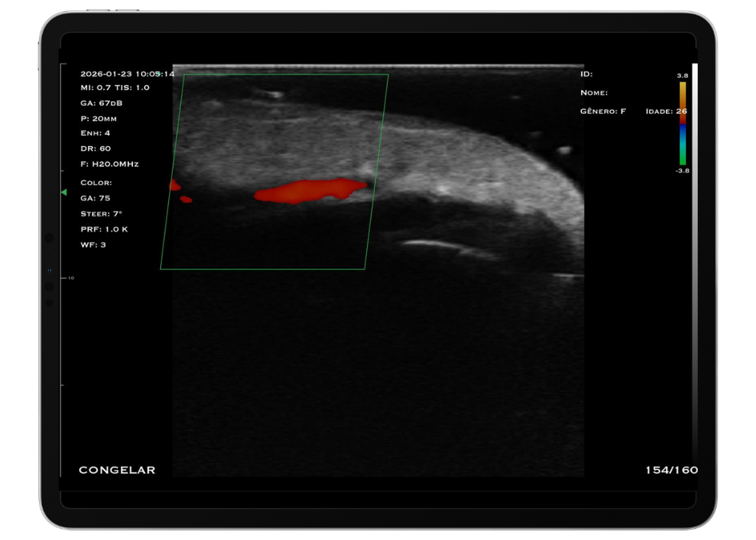Click the PRF: 1.0 K setting
The width and height of the screenshot is (756, 540).
[x=104, y=229]
